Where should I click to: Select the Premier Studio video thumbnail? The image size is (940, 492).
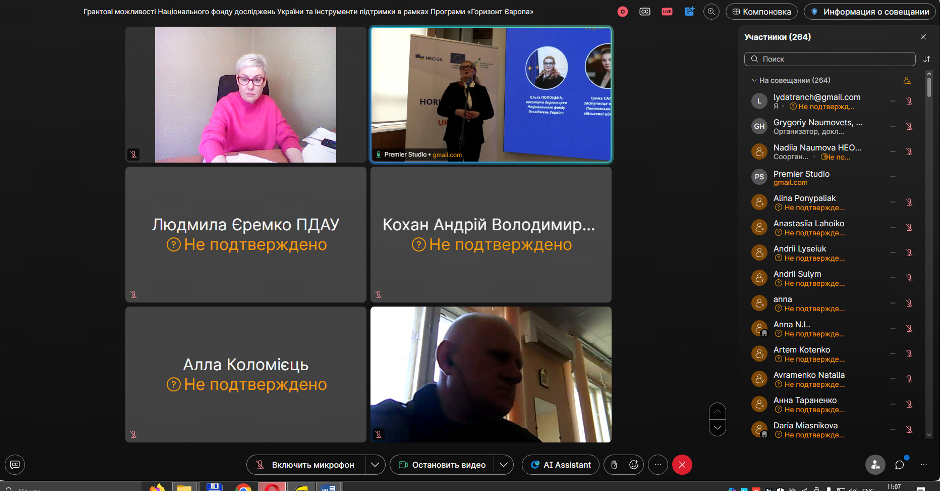point(491,95)
